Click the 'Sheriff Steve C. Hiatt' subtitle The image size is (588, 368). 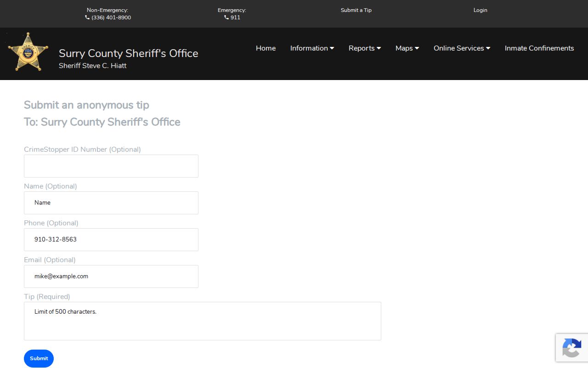(93, 66)
